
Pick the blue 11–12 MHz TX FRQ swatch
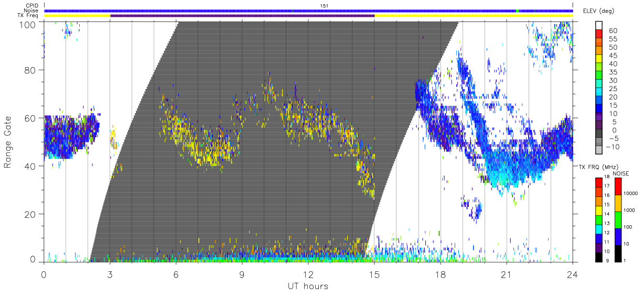(598, 238)
